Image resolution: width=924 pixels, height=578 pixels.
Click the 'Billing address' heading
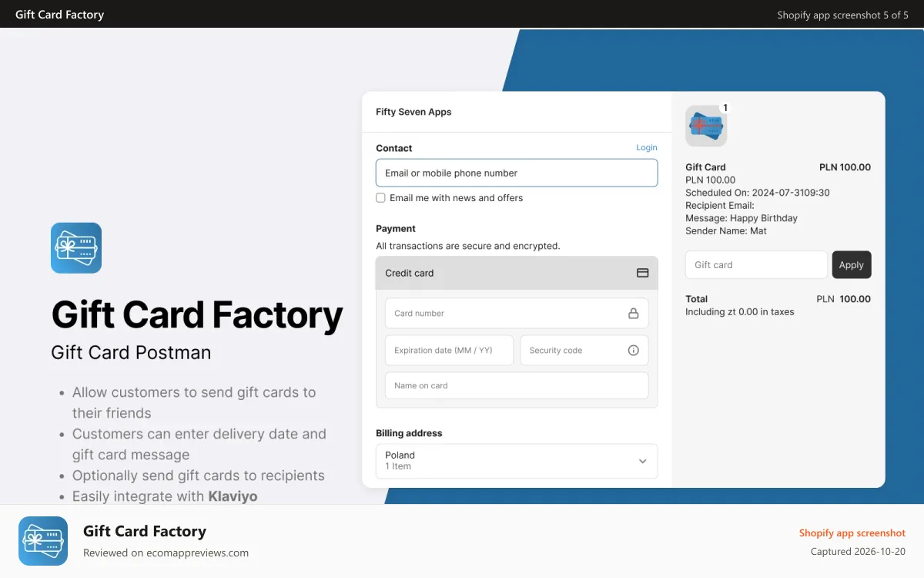409,433
